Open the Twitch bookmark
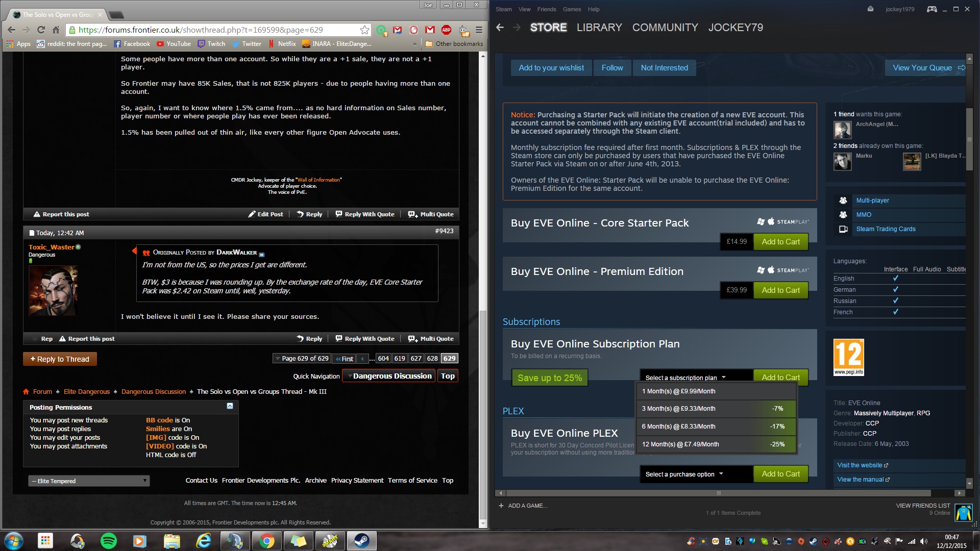 (211, 44)
